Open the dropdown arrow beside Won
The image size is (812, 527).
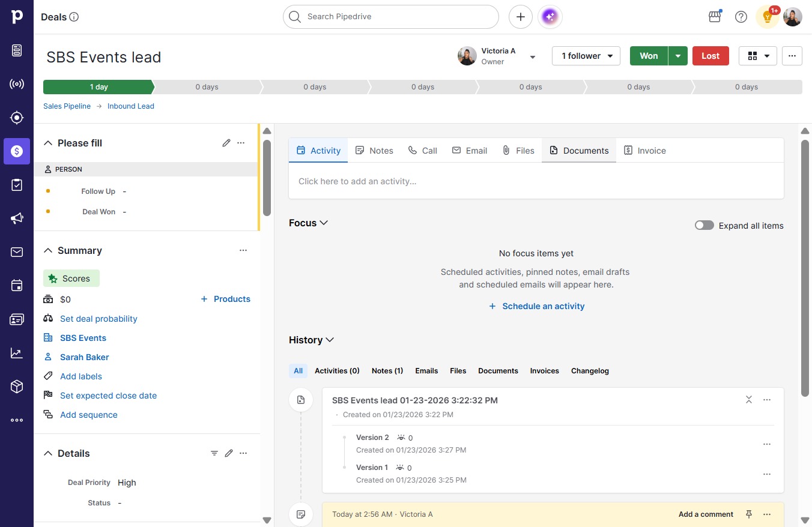pyautogui.click(x=678, y=56)
